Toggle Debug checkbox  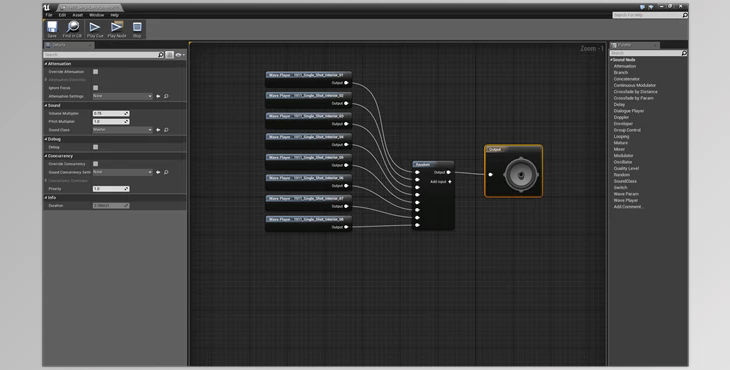click(x=95, y=147)
